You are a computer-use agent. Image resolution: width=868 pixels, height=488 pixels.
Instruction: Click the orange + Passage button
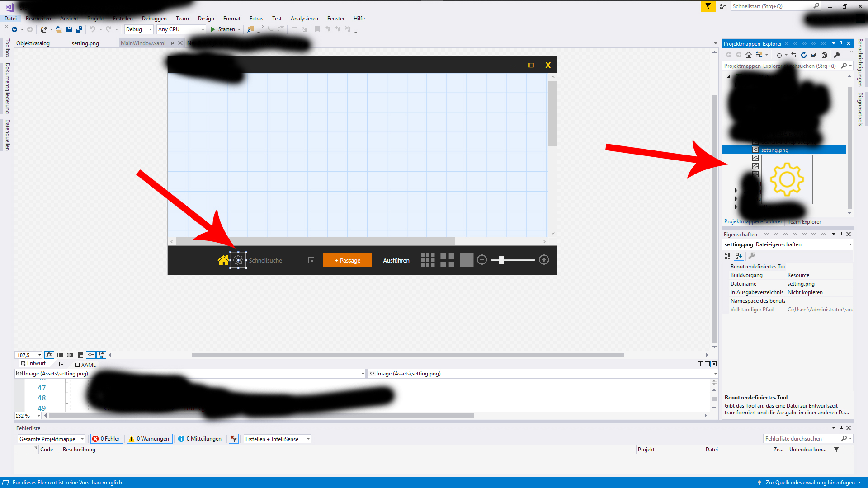point(347,260)
